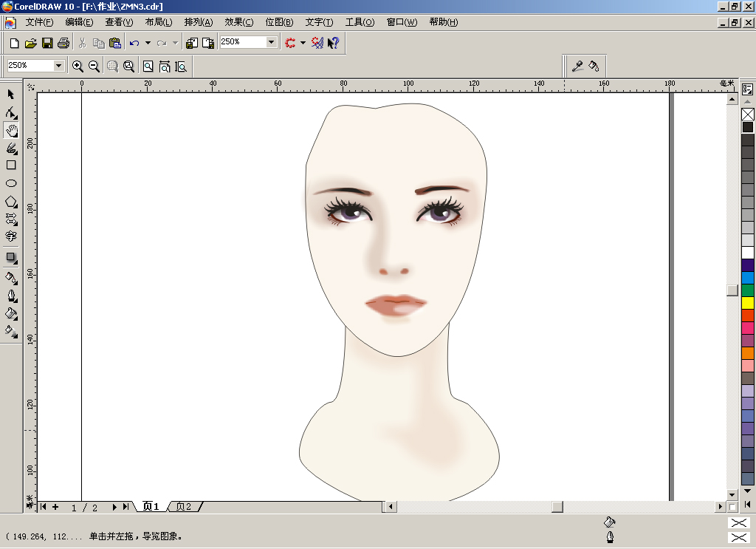
Task: Open the 250% zoom dropdown in standard toolbar
Action: click(272, 42)
